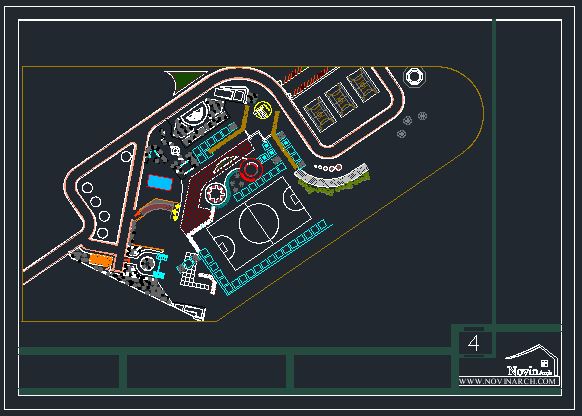
Task: Select the red double-ring circle in the plaza
Action: pyautogui.click(x=251, y=170)
